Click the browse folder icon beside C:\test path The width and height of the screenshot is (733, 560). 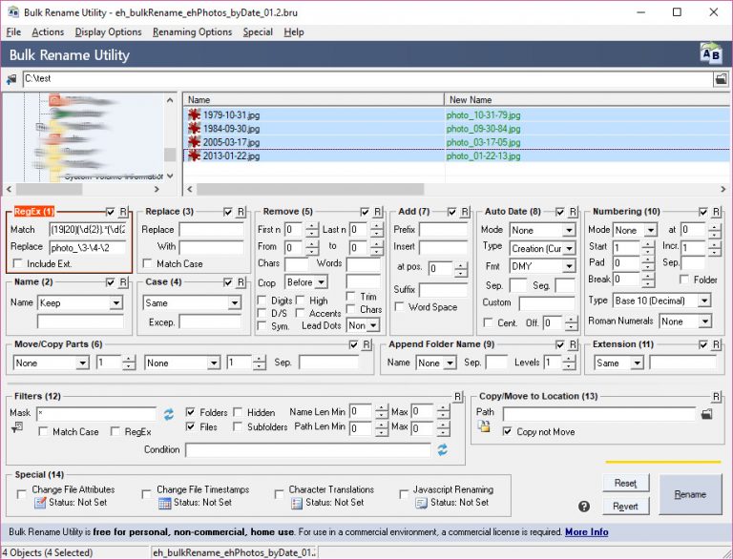tap(720, 79)
